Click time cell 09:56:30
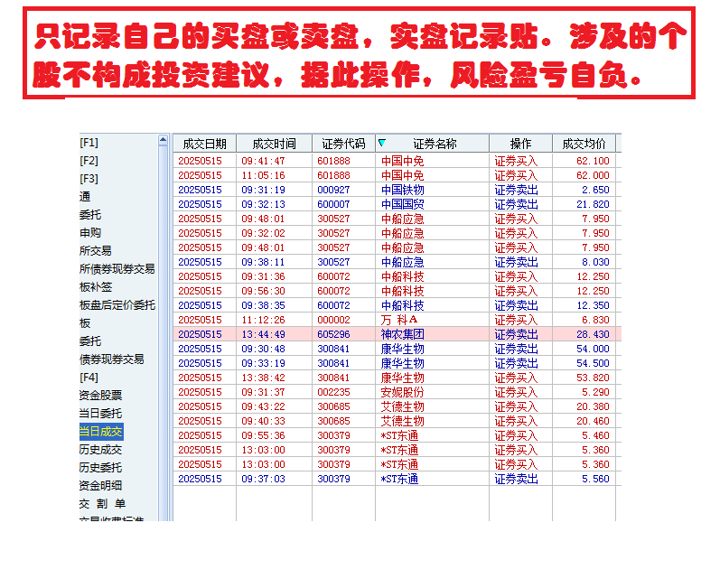The height and width of the screenshot is (588, 720). click(263, 291)
